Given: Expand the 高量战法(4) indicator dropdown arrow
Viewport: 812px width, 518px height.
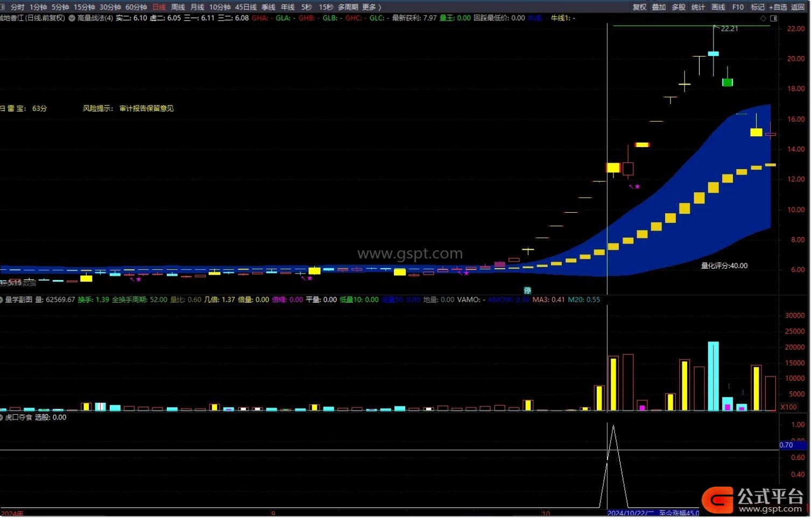Looking at the screenshot, I should 72,18.
